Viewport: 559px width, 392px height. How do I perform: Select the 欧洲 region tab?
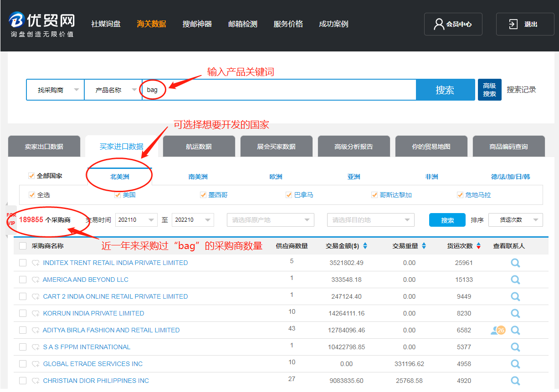pyautogui.click(x=276, y=177)
